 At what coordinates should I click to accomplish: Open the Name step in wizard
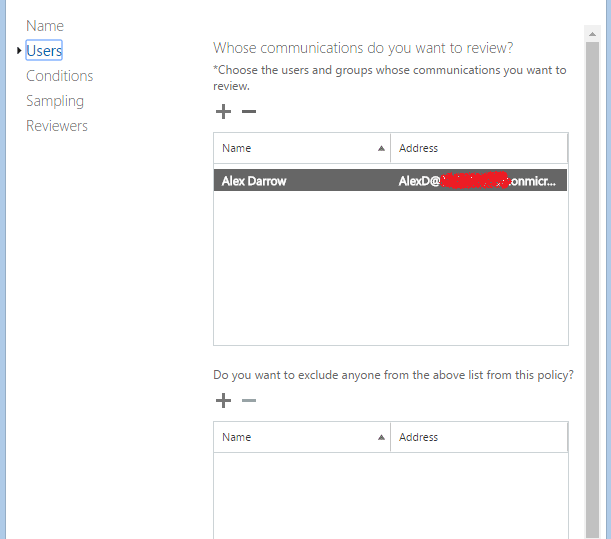coord(45,26)
